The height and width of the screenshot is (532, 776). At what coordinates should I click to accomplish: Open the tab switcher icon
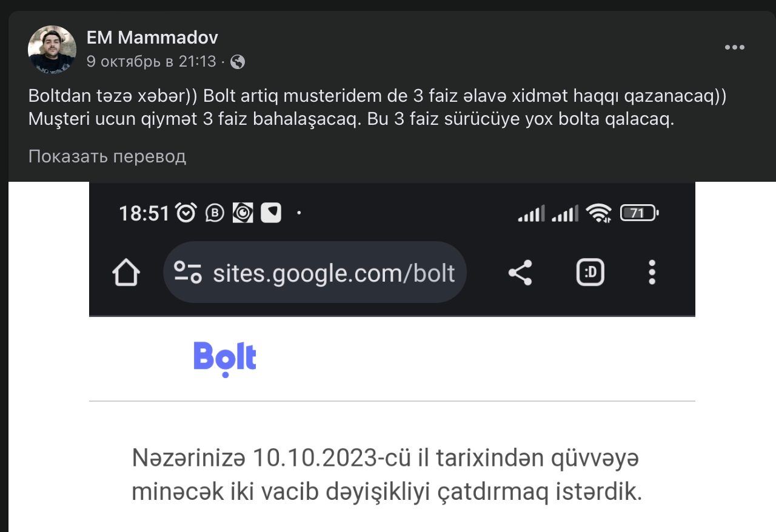590,273
